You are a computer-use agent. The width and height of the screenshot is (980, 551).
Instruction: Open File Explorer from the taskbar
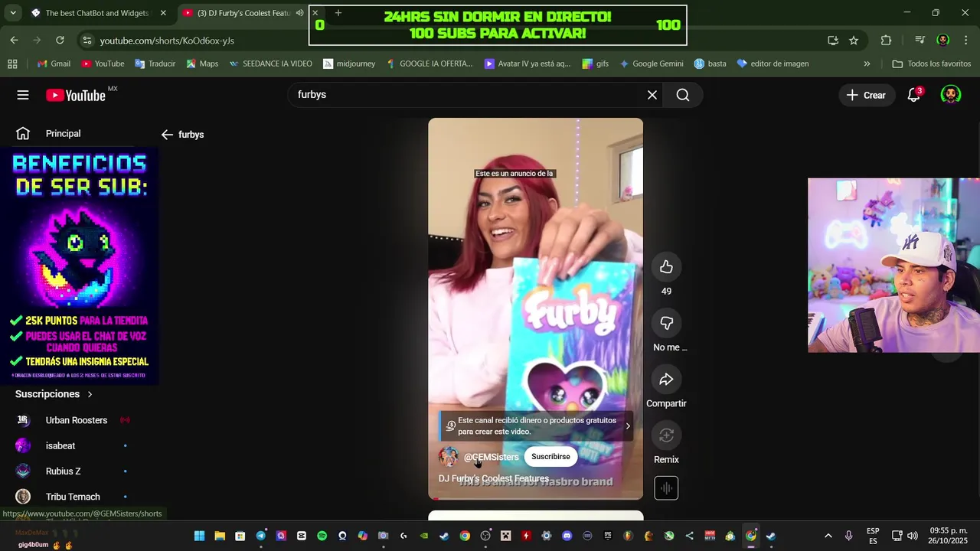point(220,536)
